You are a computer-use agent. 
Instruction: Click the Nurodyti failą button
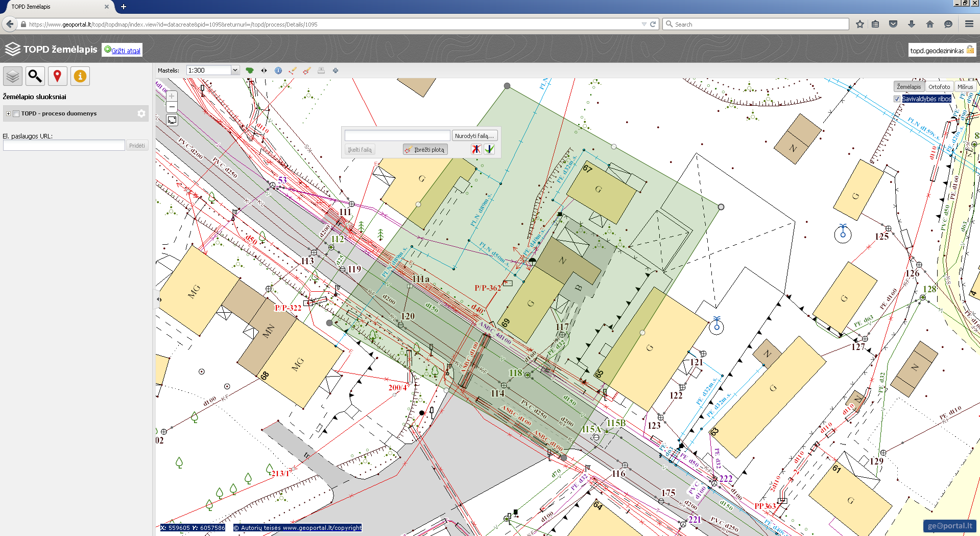(474, 136)
